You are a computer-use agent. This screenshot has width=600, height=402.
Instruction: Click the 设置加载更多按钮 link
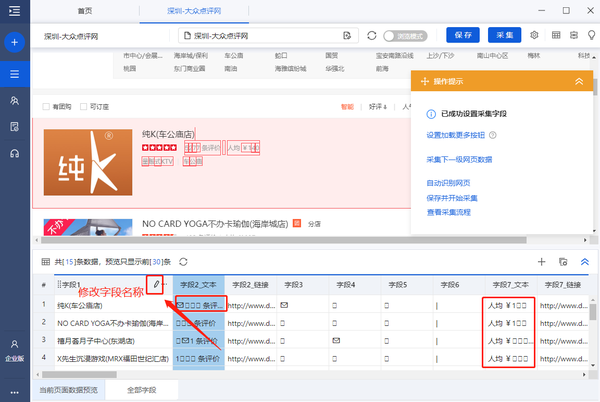pyautogui.click(x=455, y=135)
